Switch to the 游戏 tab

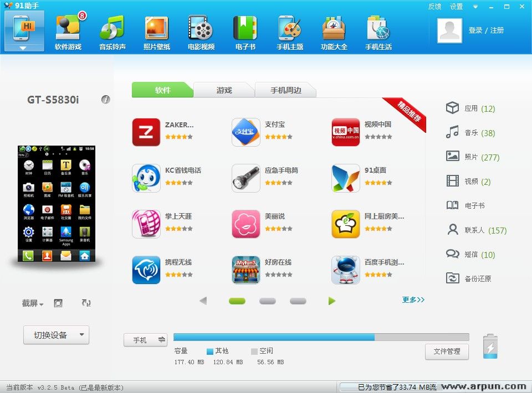(224, 90)
